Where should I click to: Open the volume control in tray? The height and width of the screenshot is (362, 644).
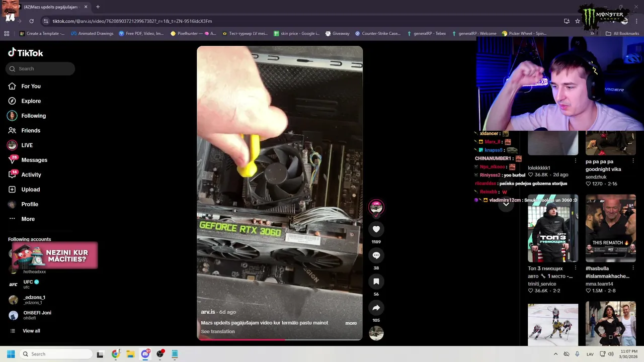(x=611, y=354)
